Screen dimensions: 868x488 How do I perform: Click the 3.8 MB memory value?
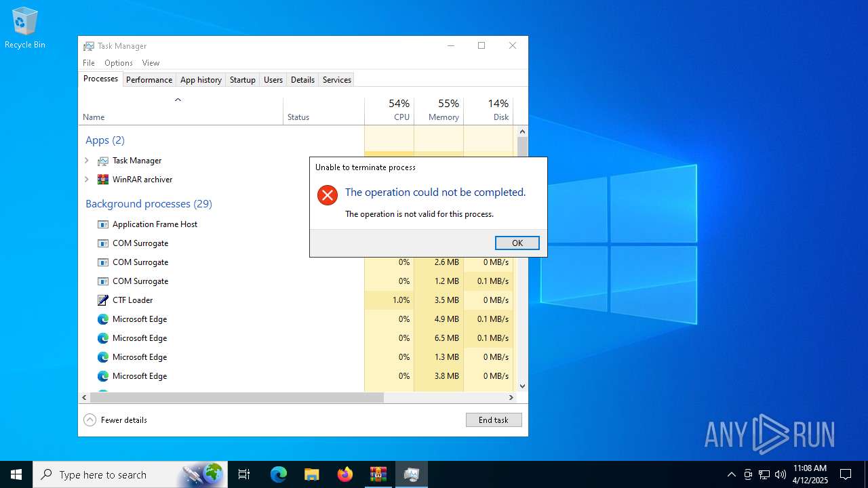pos(447,376)
